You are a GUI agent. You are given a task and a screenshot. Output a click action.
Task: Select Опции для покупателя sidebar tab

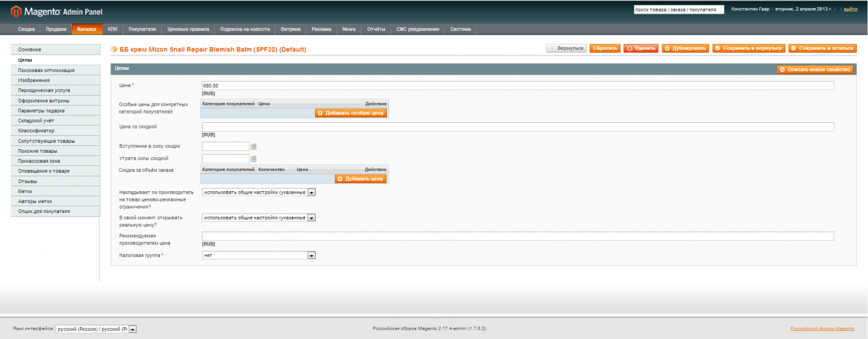pyautogui.click(x=55, y=211)
